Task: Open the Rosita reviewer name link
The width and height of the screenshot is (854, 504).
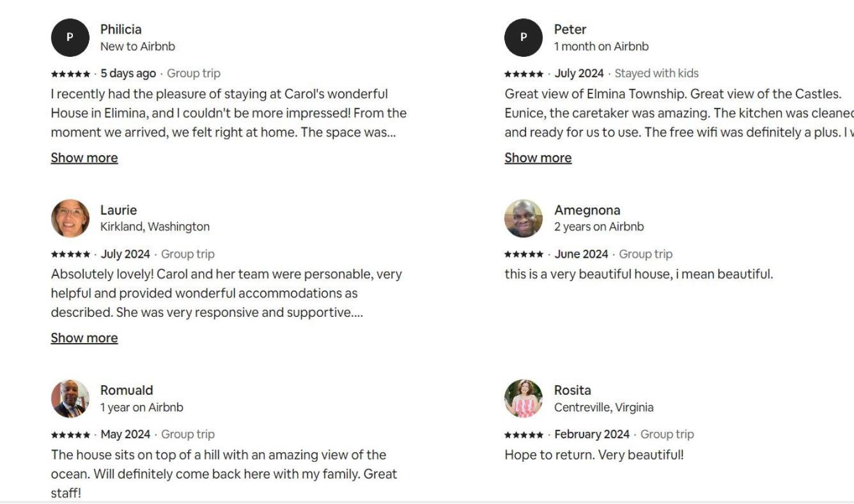Action: [x=573, y=390]
